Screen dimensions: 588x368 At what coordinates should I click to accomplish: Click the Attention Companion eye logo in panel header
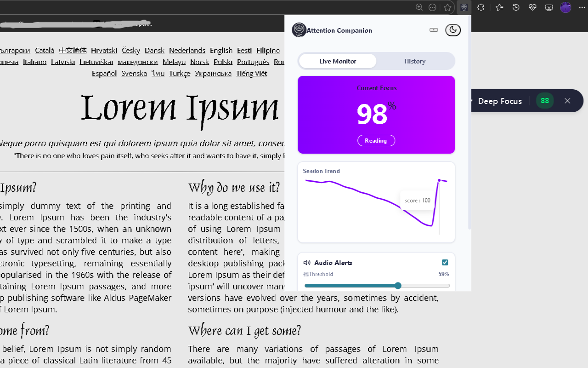(299, 30)
